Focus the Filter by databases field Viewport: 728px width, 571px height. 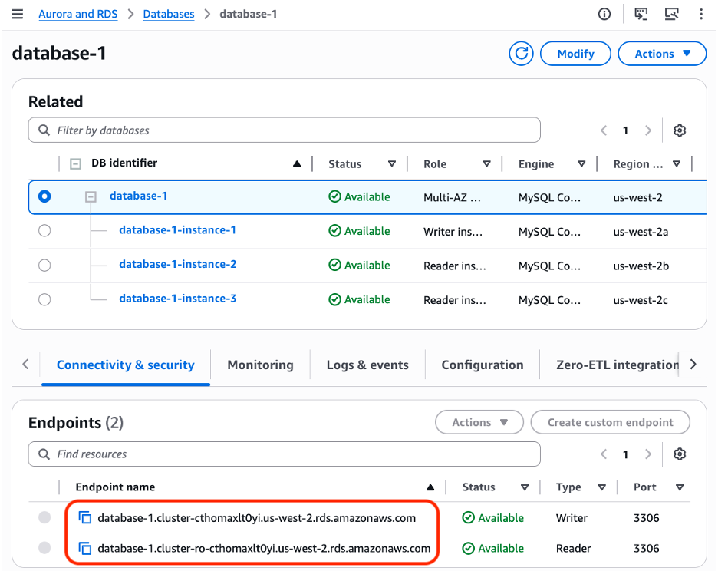tap(284, 130)
